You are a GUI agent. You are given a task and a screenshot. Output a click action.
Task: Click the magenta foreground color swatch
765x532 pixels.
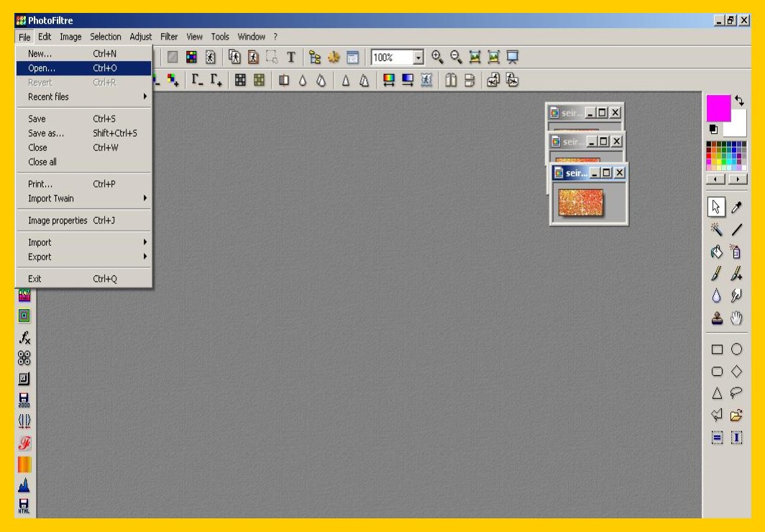tap(718, 108)
